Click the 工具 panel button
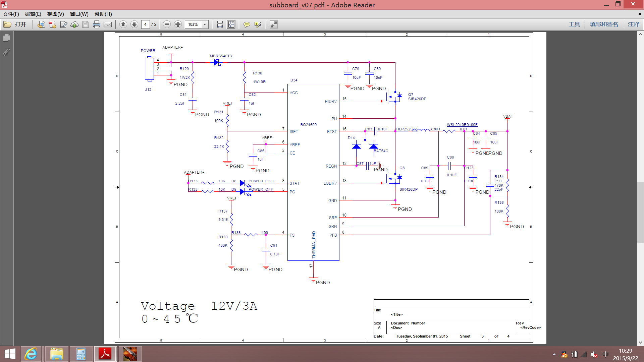 coord(574,24)
